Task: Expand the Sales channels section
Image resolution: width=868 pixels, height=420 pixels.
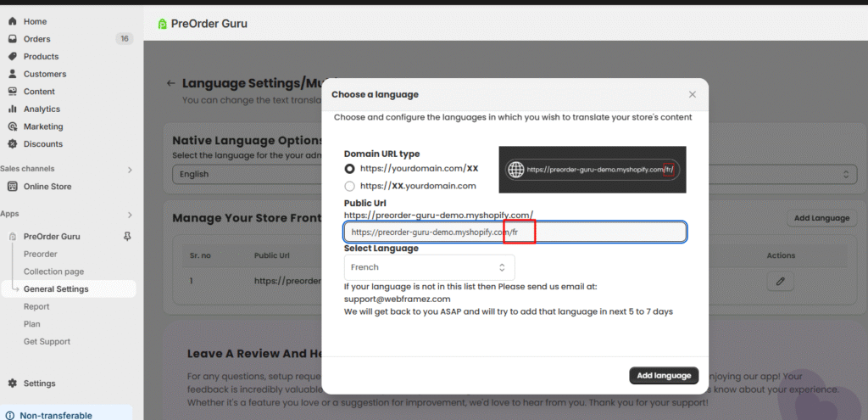Action: pos(130,170)
